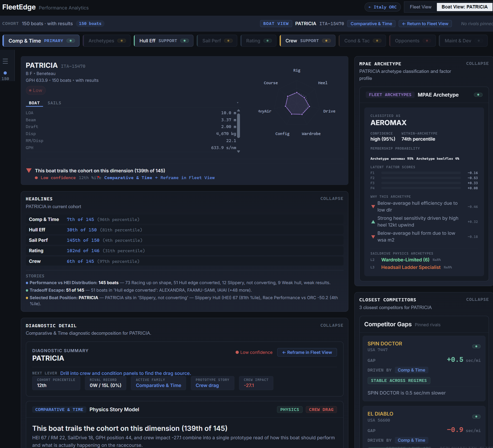Toggle the Comp & Time tab switch
Image resolution: width=493 pixels, height=448 pixels.
tap(71, 41)
